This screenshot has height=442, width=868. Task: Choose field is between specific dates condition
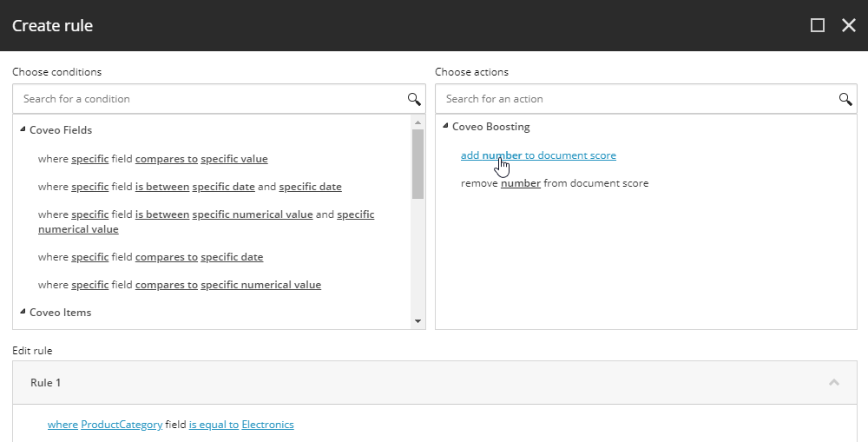[190, 187]
